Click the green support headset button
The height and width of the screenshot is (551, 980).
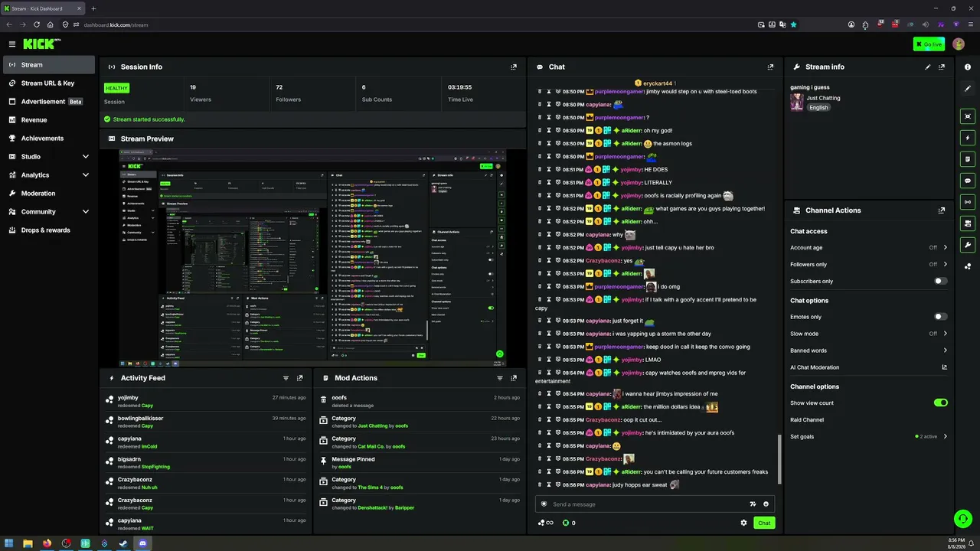[x=963, y=519]
